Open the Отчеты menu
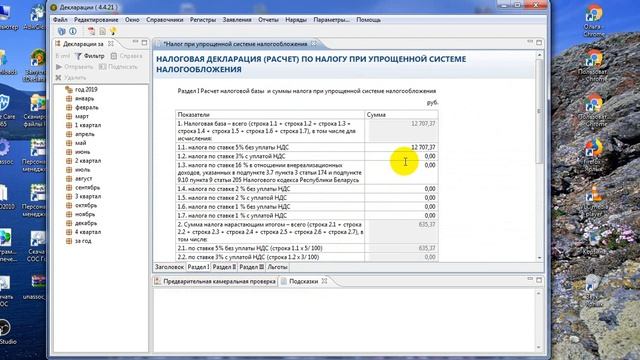The height and width of the screenshot is (360, 640). click(268, 20)
